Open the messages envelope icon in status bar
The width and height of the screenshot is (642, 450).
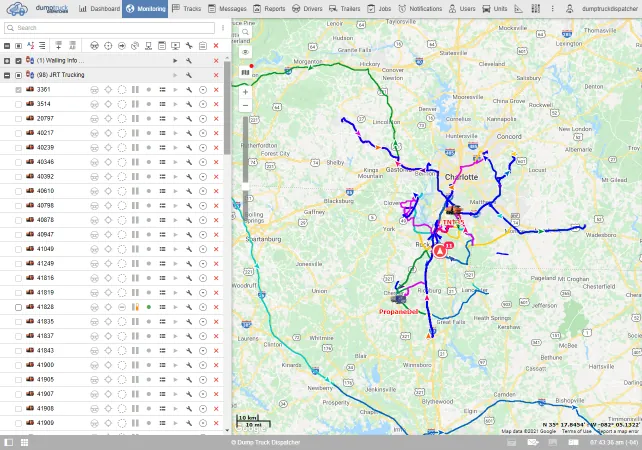pyautogui.click(x=533, y=442)
